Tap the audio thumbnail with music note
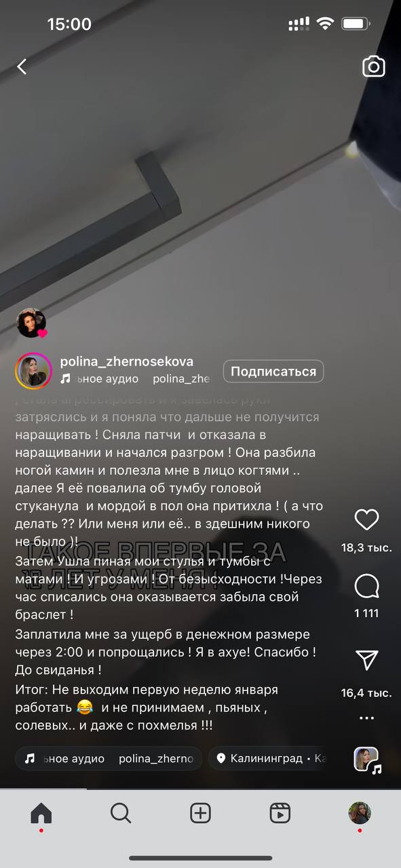Screen dimensions: 401x868 (367, 759)
